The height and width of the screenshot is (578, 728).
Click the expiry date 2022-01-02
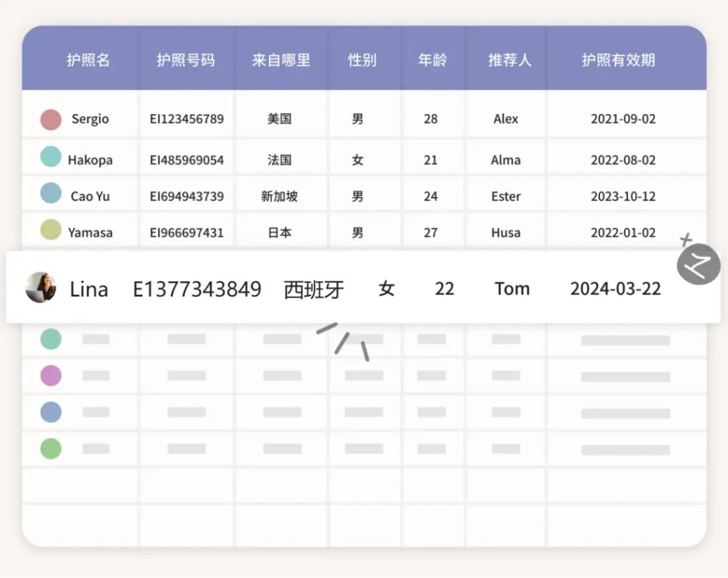click(623, 233)
